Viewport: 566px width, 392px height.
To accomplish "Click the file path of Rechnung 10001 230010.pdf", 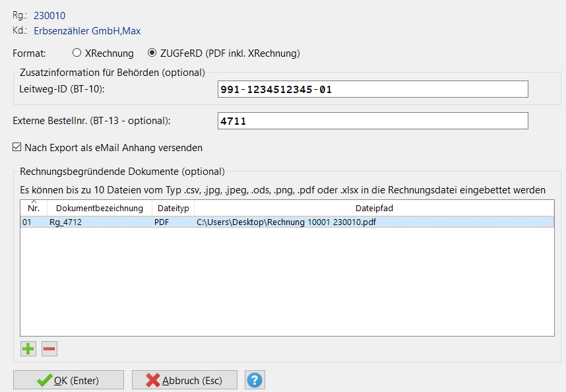I will tap(286, 222).
